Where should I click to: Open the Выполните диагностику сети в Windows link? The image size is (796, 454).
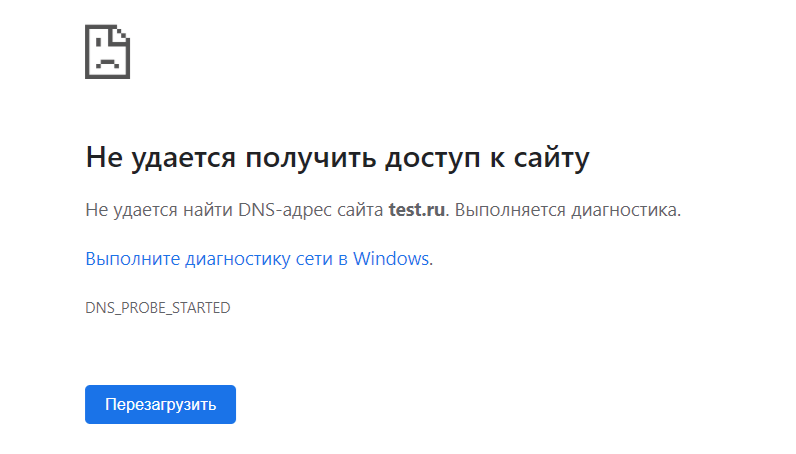pos(259,258)
